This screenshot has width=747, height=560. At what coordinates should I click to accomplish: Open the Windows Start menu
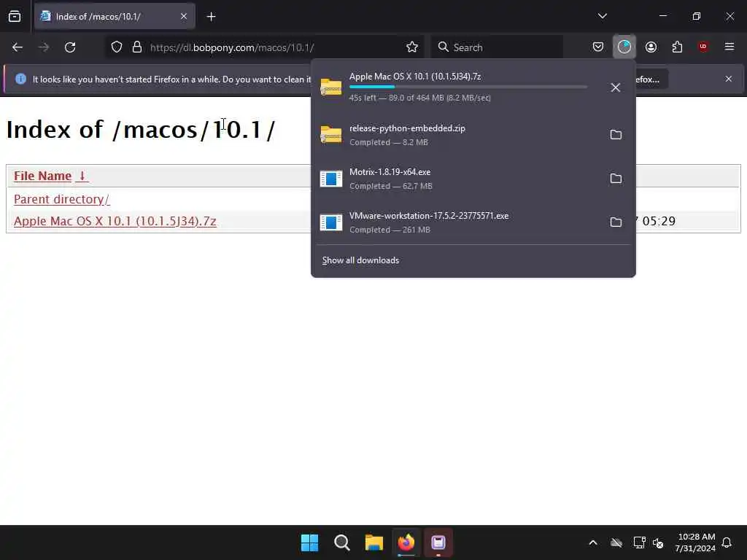[309, 542]
